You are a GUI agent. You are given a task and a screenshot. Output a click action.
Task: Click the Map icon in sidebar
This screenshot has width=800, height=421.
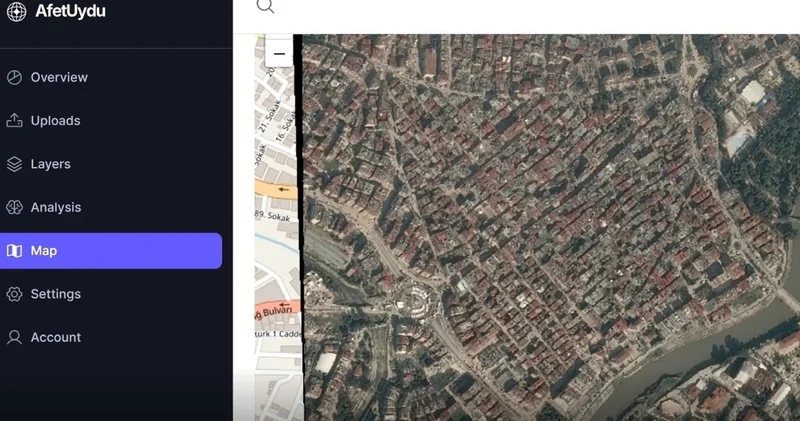[x=14, y=251]
